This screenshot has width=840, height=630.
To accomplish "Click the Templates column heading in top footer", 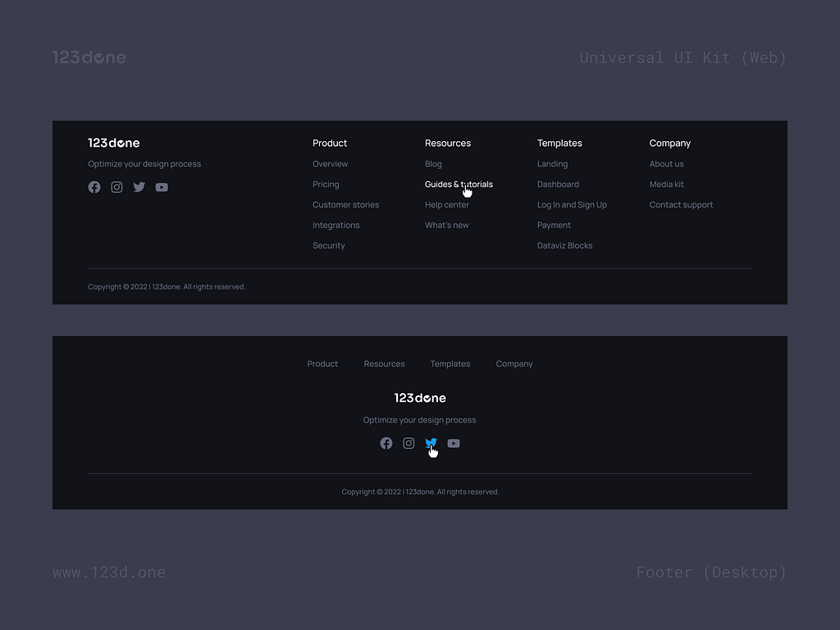I will 559,143.
